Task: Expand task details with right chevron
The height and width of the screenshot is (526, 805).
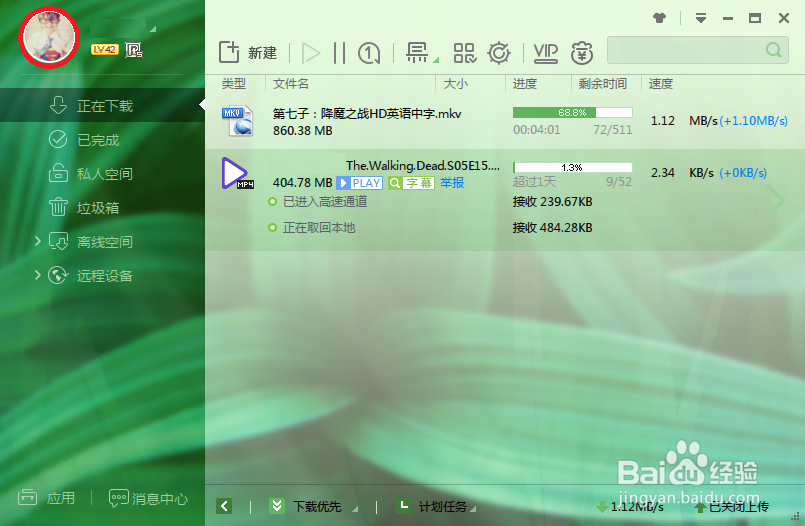Action: pos(776,200)
